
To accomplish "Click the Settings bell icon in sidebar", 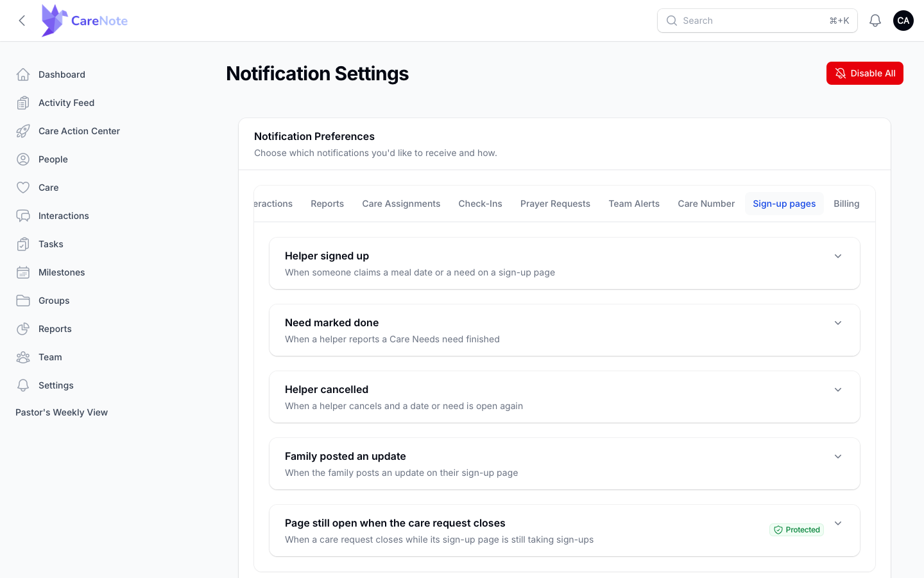I will [x=23, y=385].
